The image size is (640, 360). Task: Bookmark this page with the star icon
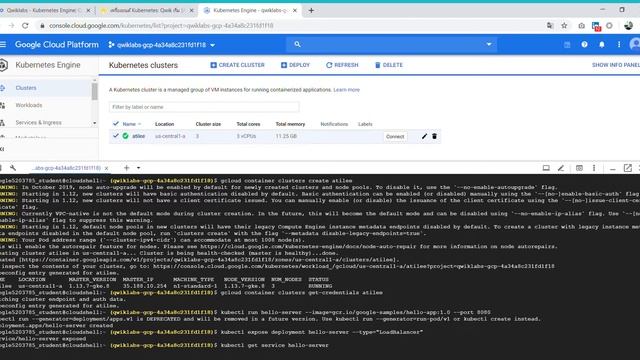coord(564,25)
